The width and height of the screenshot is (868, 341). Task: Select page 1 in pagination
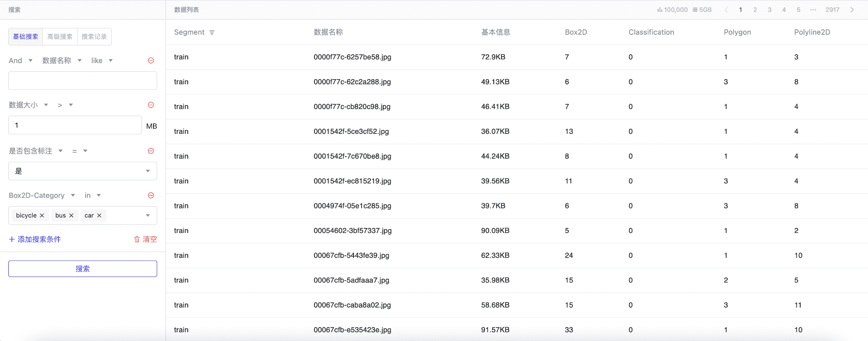[740, 10]
